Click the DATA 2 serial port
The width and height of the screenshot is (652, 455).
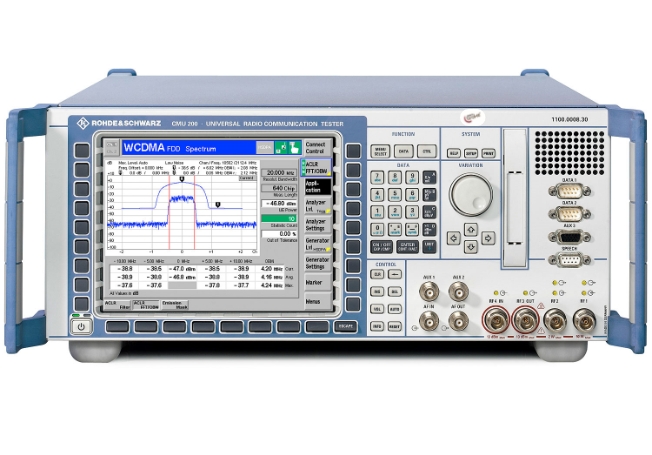tap(569, 214)
